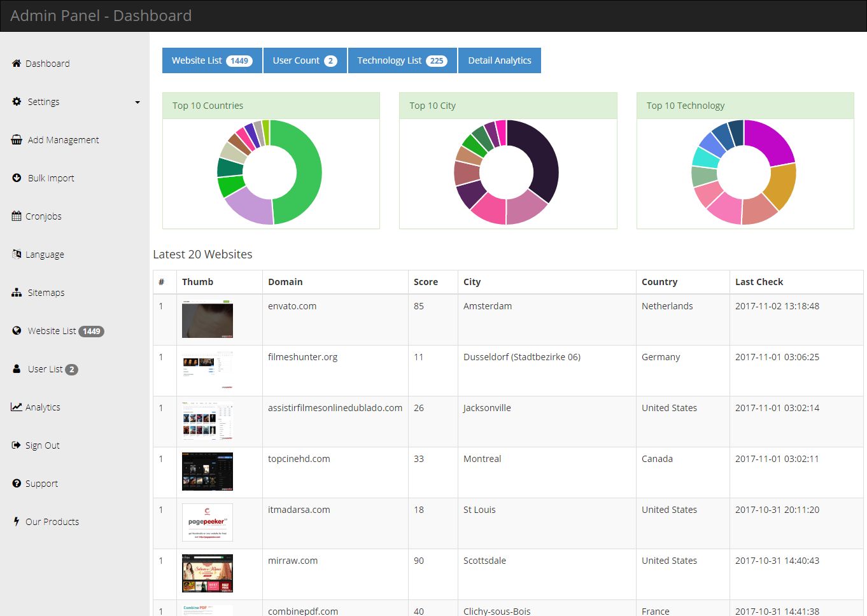This screenshot has width=867, height=616.
Task: Click the Settings gear icon
Action: click(x=17, y=102)
